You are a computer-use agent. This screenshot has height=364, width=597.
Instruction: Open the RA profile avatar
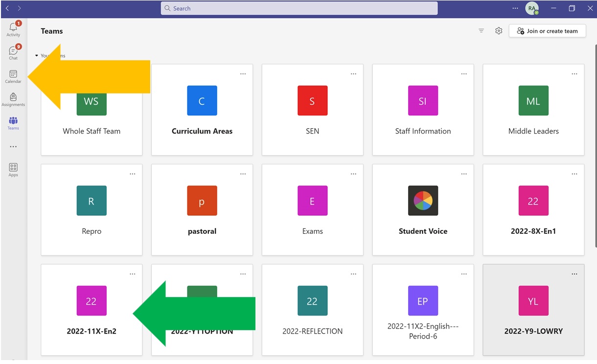pos(531,8)
